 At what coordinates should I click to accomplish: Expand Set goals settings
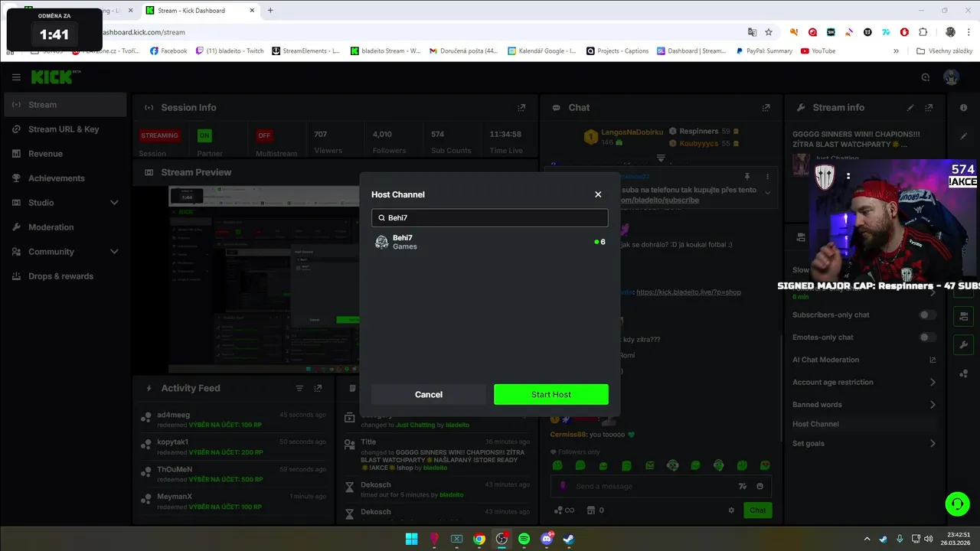933,443
